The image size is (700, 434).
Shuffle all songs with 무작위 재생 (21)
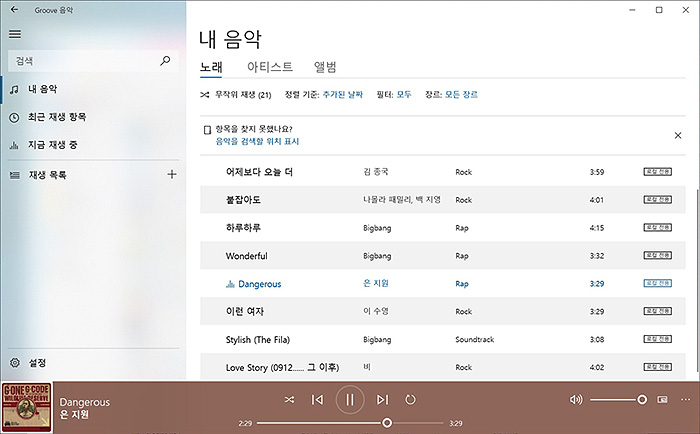click(236, 95)
